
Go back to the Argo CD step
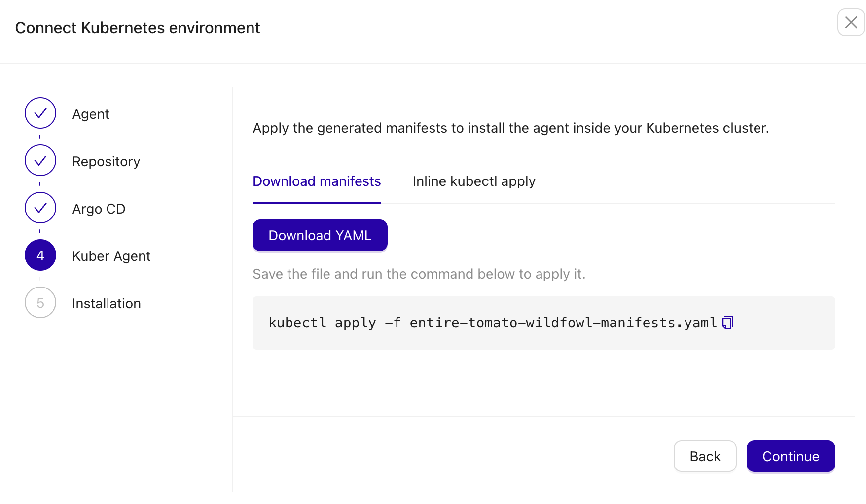(x=99, y=208)
